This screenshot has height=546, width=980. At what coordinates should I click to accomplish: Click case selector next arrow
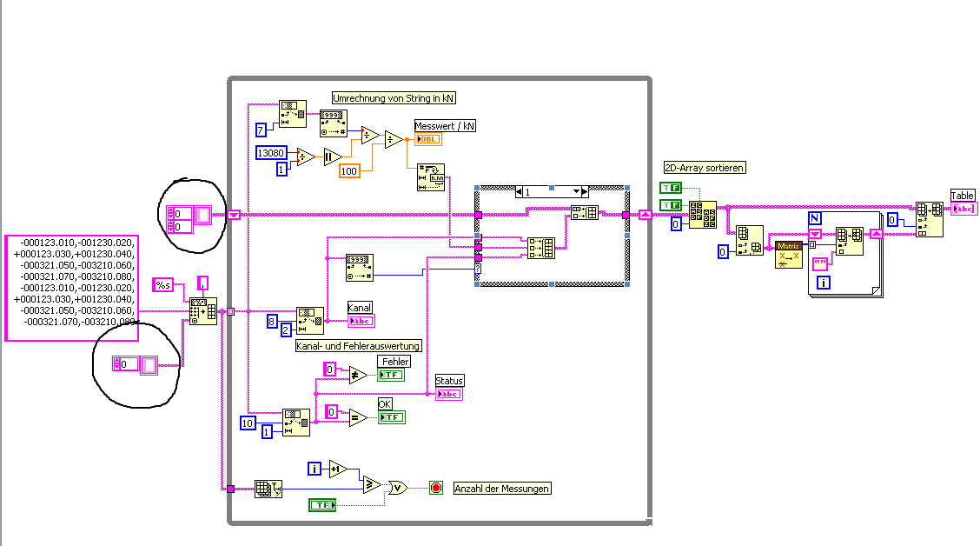click(585, 192)
